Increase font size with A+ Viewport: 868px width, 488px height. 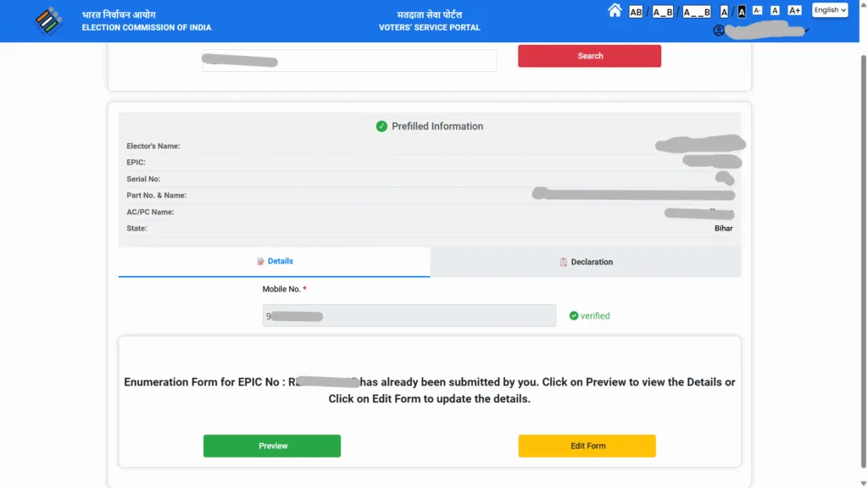794,10
